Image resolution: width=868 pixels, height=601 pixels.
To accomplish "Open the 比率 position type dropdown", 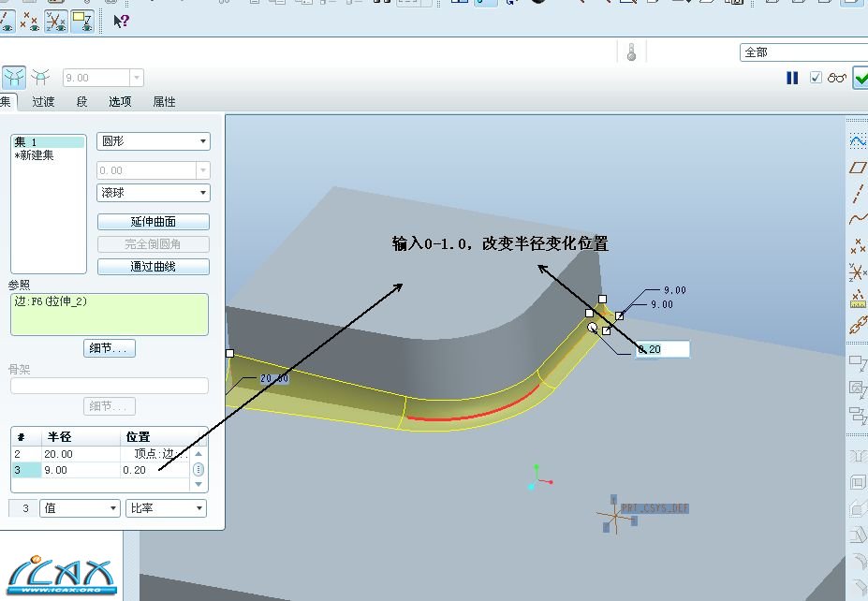I will click(x=166, y=508).
